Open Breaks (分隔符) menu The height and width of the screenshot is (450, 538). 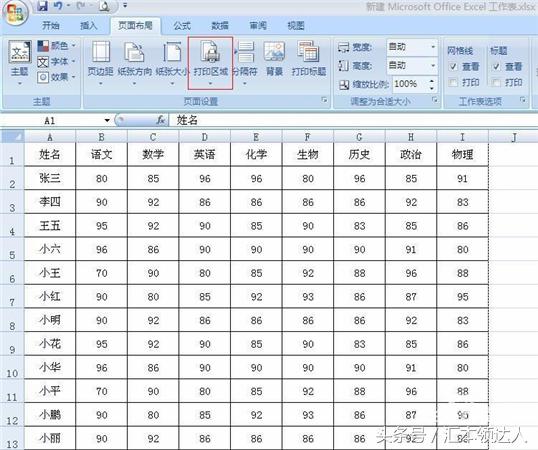coord(245,63)
